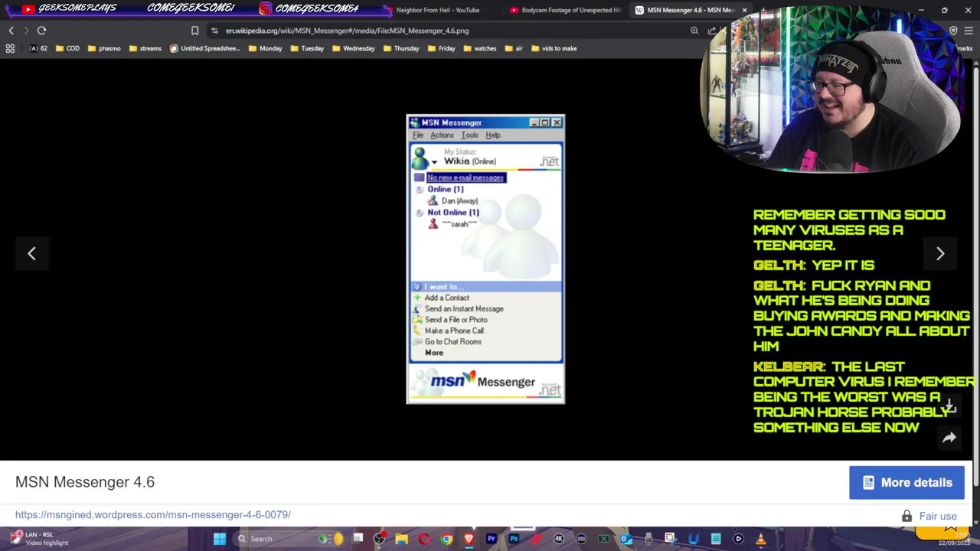Download this file using the download arrow
The height and width of the screenshot is (551, 980).
[x=949, y=406]
